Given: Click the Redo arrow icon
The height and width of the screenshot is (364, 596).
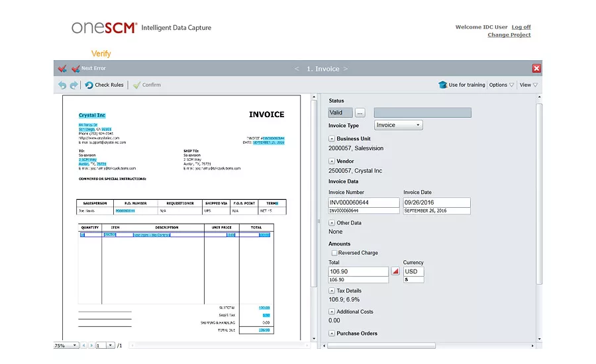Looking at the screenshot, I should (74, 85).
